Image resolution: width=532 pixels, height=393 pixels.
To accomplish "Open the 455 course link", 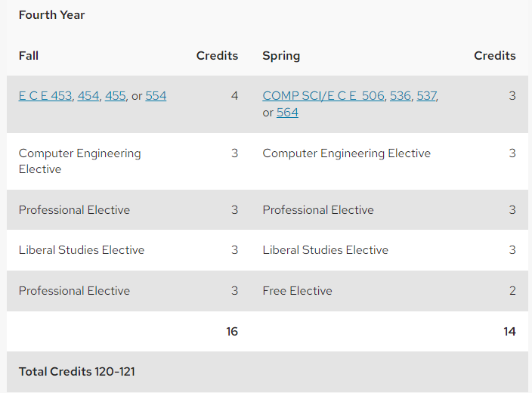I will coord(116,96).
